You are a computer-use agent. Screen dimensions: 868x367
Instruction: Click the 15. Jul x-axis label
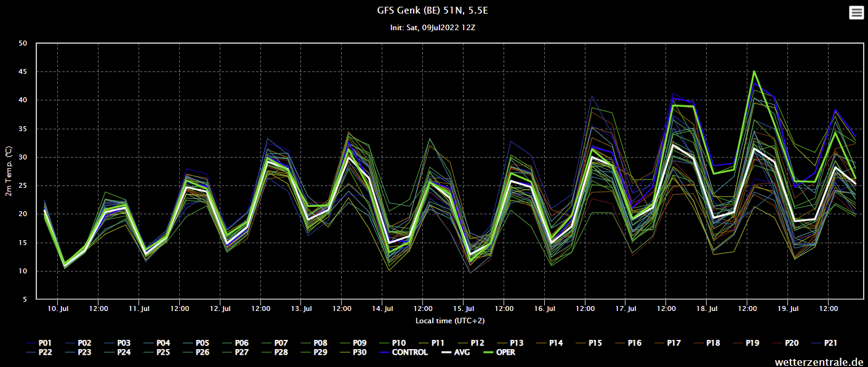tap(464, 308)
